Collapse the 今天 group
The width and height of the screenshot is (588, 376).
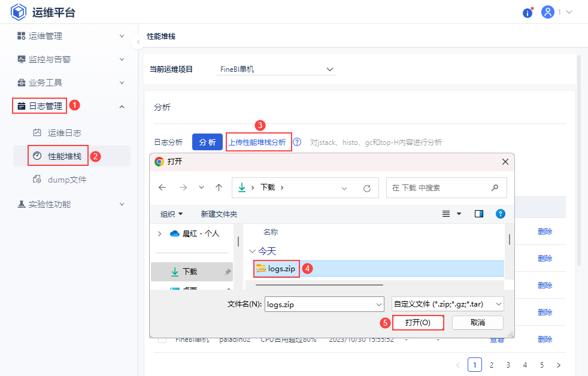click(x=252, y=251)
